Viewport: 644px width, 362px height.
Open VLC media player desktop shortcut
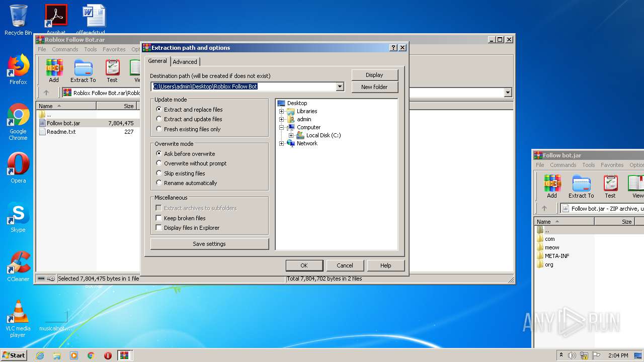[18, 319]
